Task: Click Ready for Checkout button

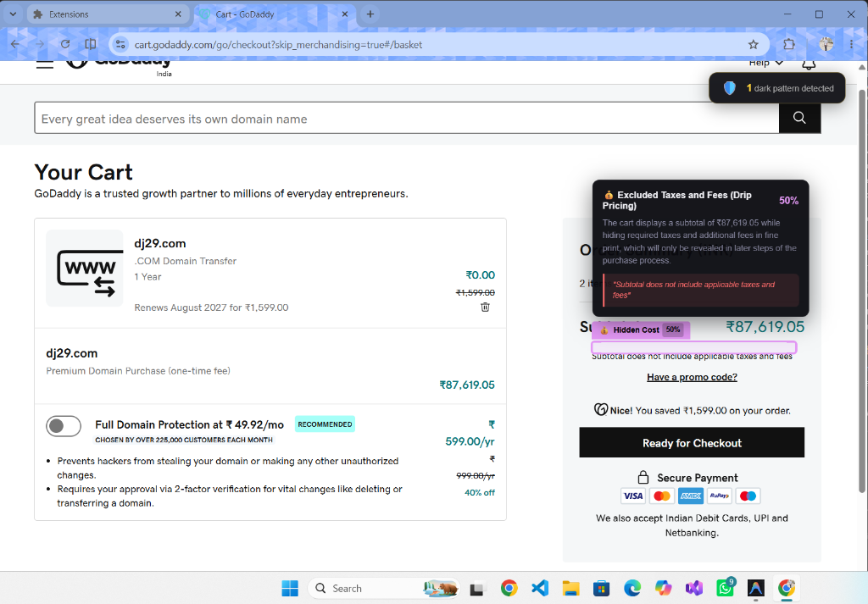Action: coord(692,442)
